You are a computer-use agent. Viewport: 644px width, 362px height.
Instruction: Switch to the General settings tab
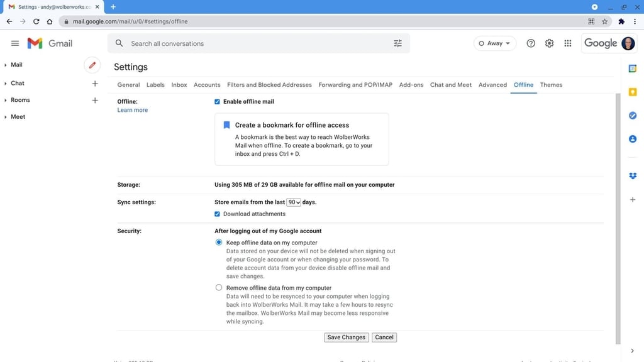pos(128,85)
